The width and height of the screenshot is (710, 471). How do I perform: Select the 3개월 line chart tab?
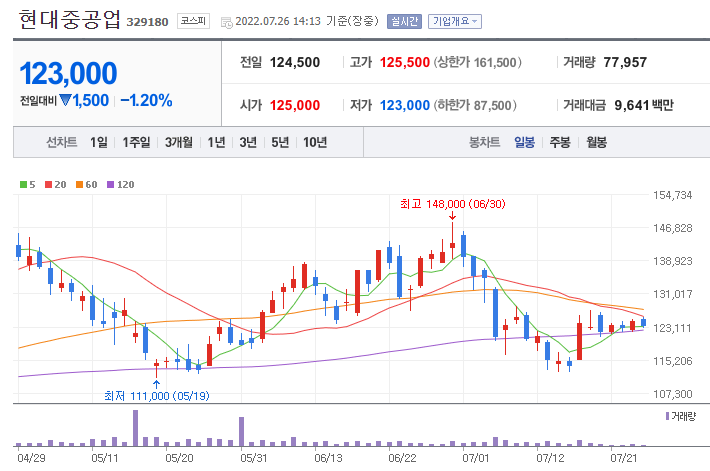pos(178,142)
